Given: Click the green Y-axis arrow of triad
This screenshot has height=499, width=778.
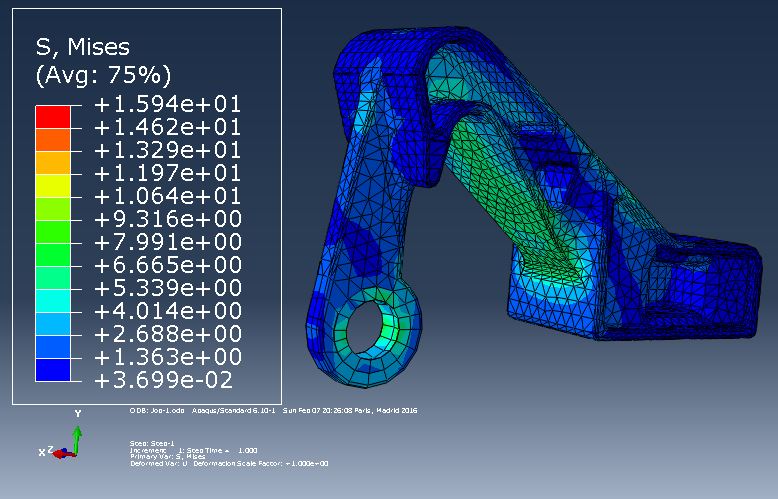Looking at the screenshot, I should point(77,439).
